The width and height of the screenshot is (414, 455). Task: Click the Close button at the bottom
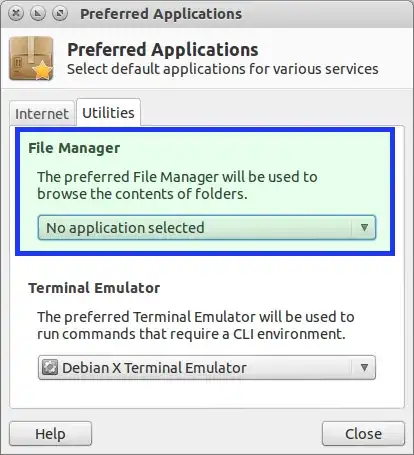[x=363, y=434]
